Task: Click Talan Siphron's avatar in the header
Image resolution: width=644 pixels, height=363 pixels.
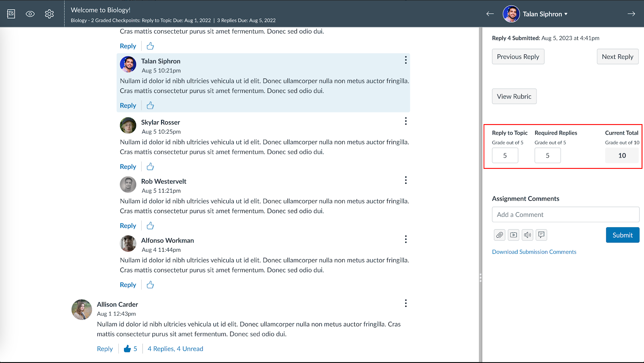Action: pos(511,14)
